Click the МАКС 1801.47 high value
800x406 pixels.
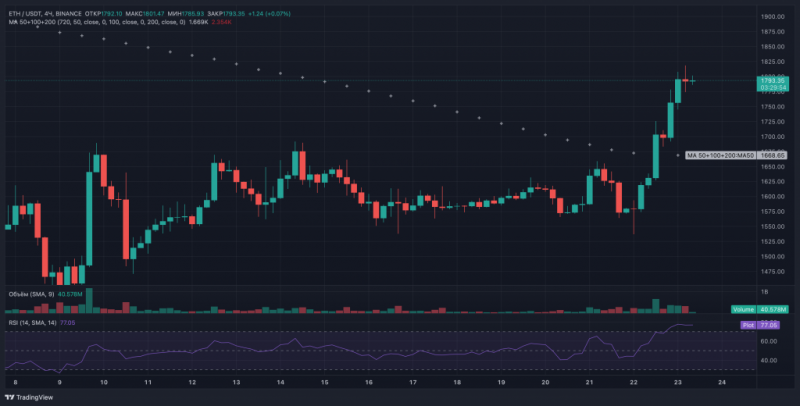[x=143, y=14]
